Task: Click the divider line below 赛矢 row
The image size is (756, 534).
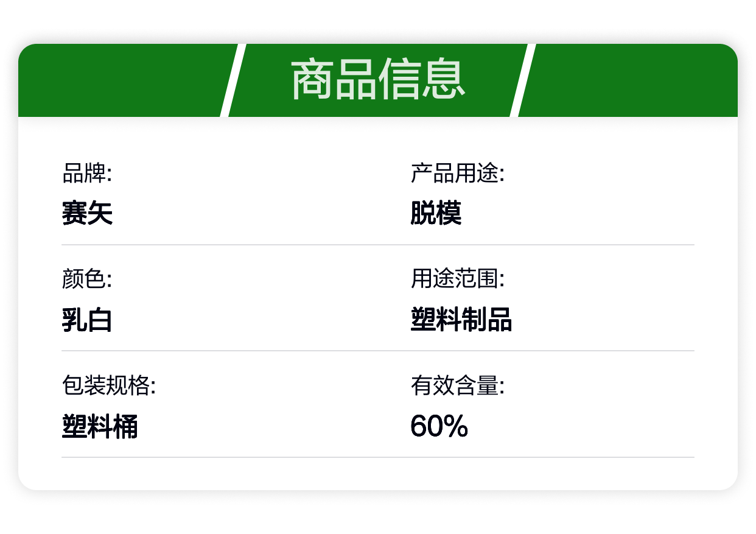Action: (378, 245)
